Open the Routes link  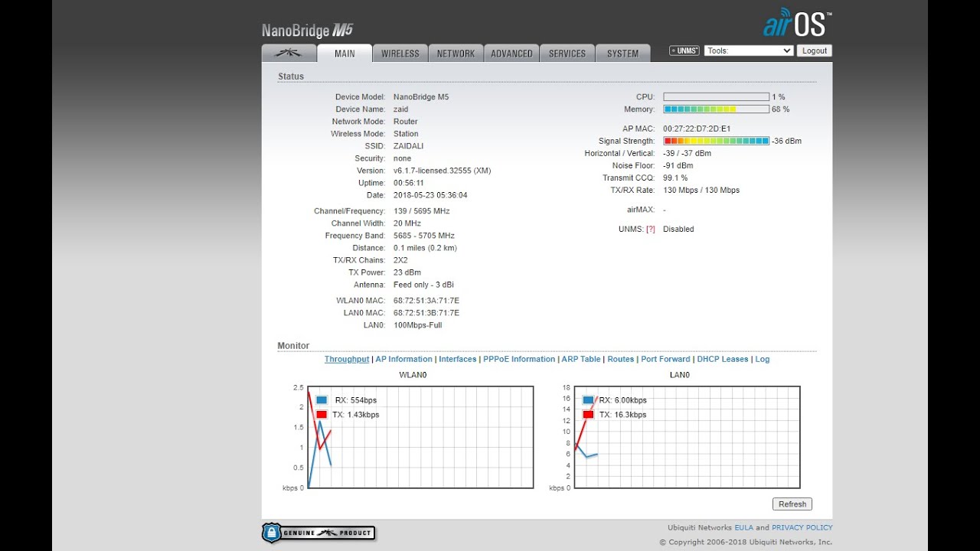[x=621, y=359]
